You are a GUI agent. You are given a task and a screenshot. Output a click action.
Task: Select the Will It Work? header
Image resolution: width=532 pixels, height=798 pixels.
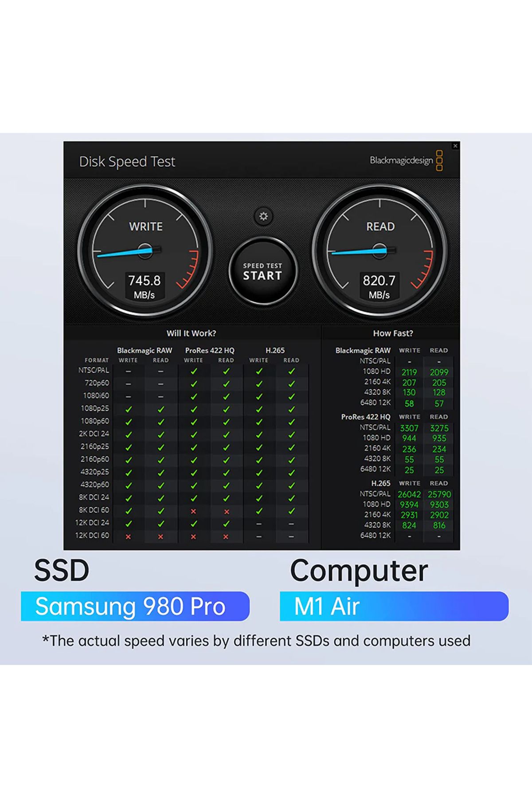click(192, 333)
